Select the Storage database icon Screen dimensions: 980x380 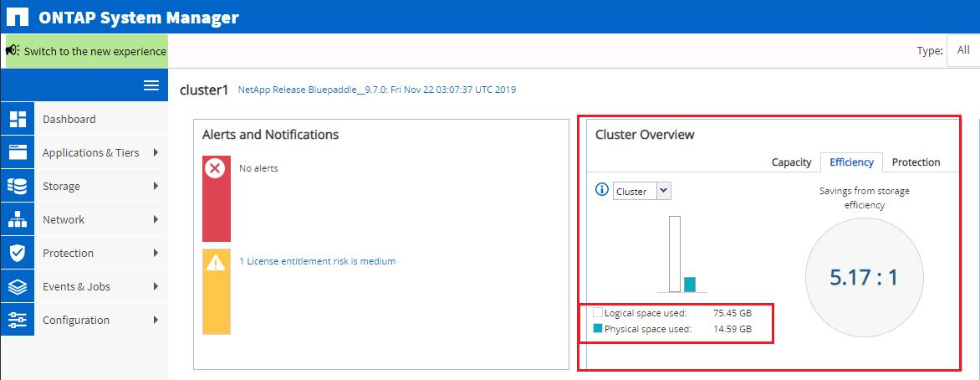[x=18, y=186]
